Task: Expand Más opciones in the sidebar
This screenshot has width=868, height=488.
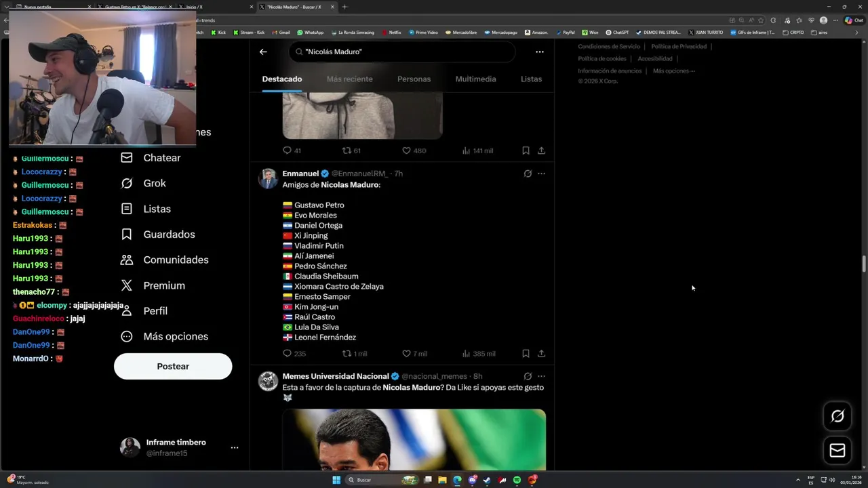Action: point(165,336)
